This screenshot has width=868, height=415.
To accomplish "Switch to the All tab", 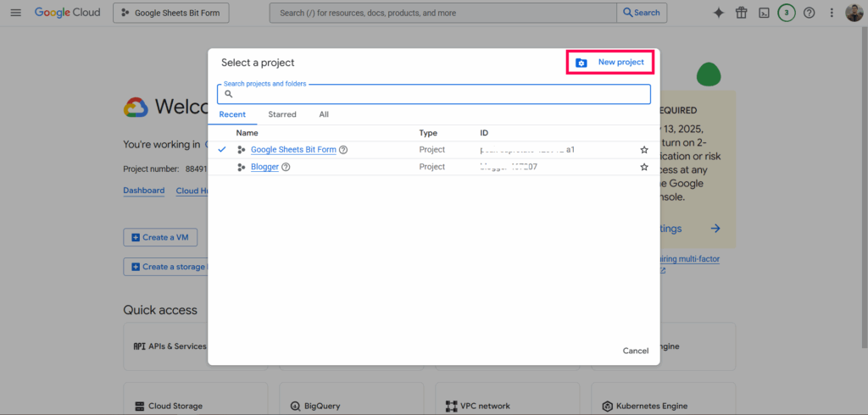I will (324, 114).
